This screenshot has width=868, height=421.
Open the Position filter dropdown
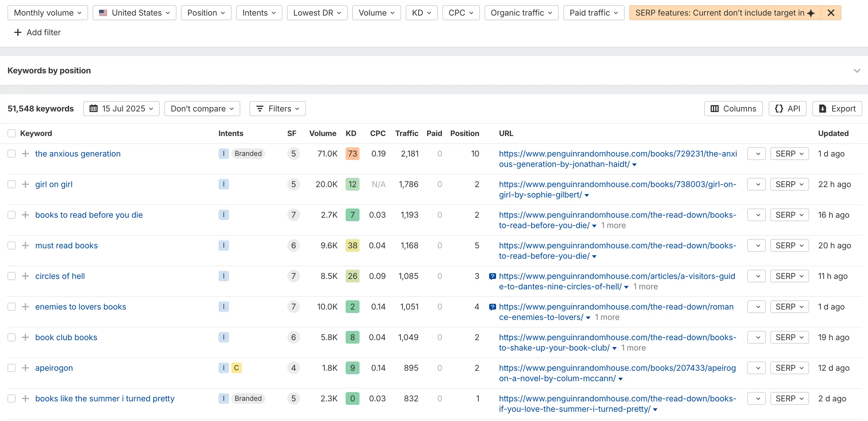click(x=206, y=13)
